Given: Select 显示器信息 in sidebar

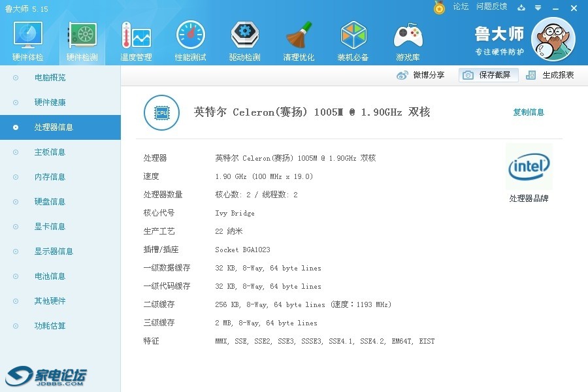Looking at the screenshot, I should (x=60, y=251).
